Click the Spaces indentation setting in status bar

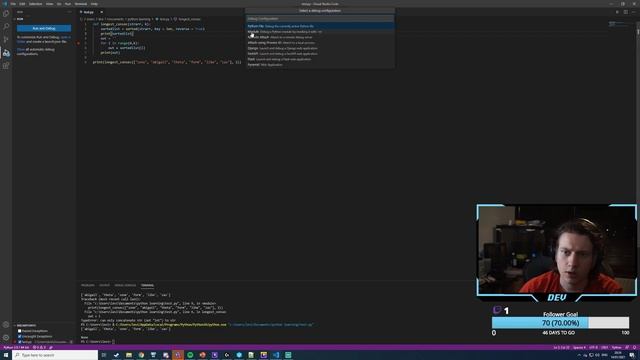tap(579, 347)
